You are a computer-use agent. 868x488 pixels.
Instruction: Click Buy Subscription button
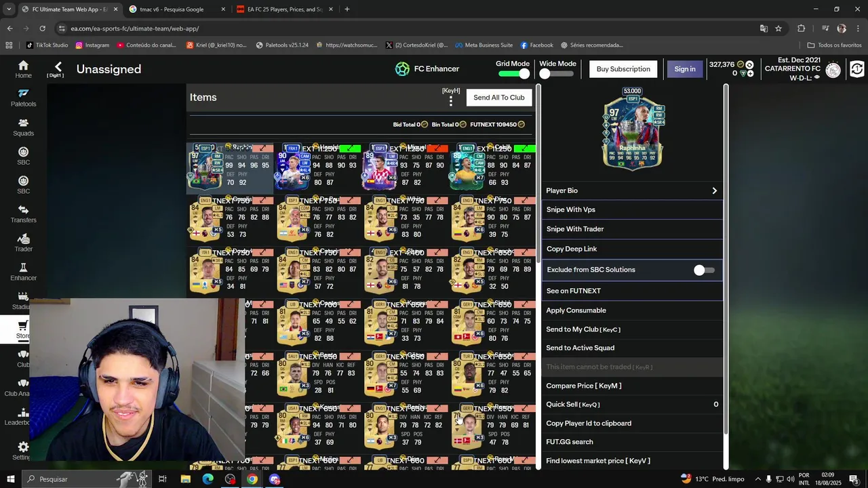623,69
